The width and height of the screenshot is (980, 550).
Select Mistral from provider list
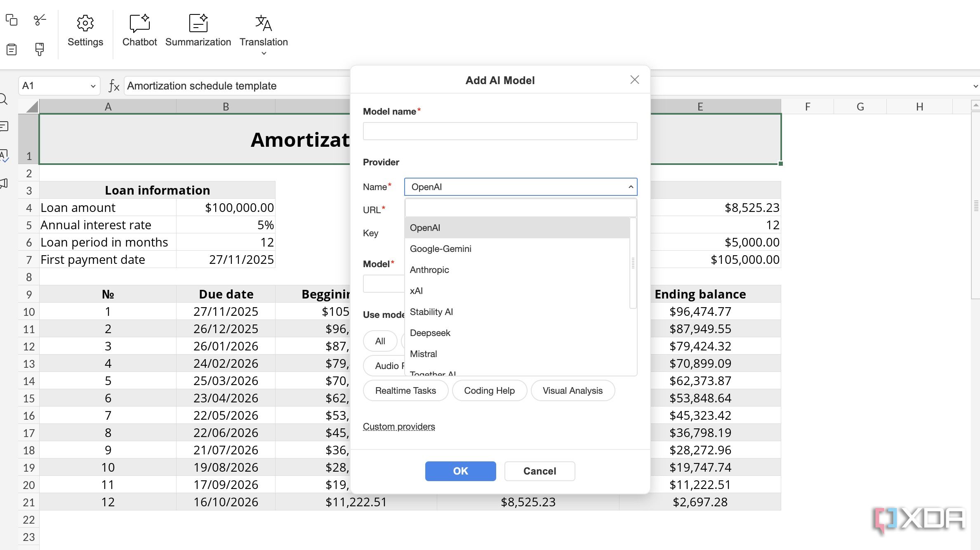pos(517,354)
